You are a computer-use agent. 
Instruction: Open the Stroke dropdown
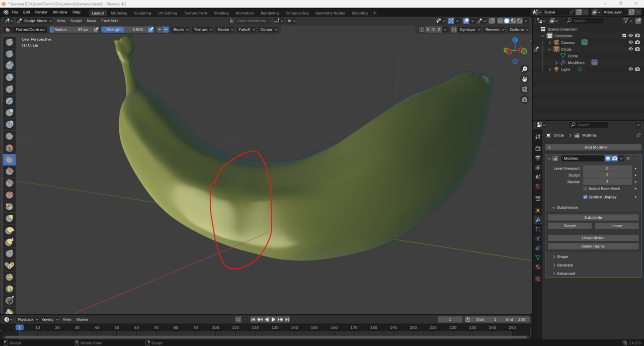coord(225,30)
